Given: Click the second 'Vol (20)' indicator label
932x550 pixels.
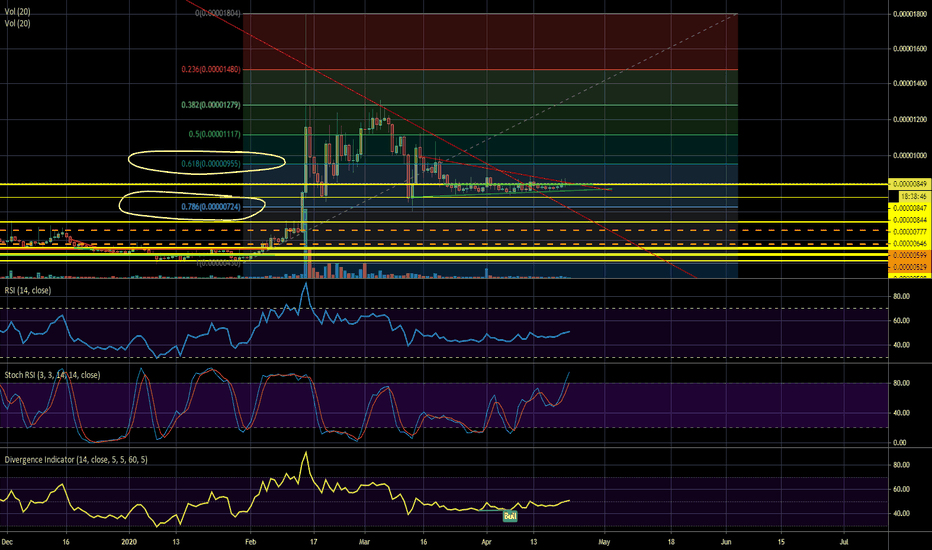Looking at the screenshot, I should coord(17,23).
